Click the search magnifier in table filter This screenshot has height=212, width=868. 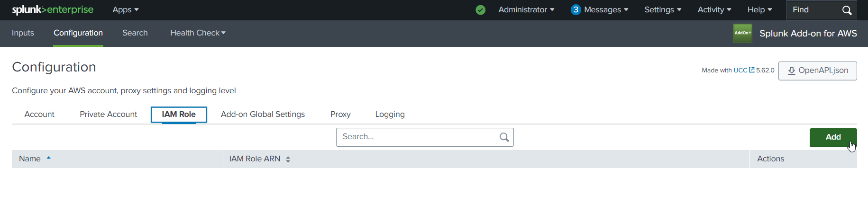504,137
